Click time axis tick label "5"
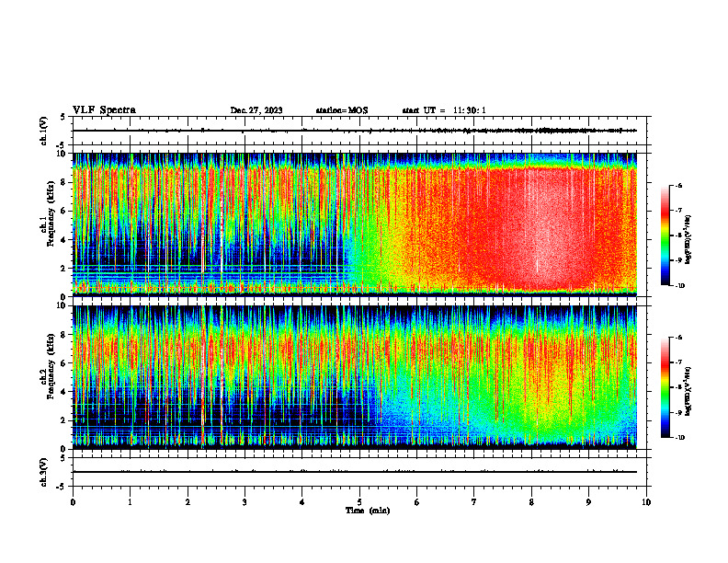 (x=359, y=502)
